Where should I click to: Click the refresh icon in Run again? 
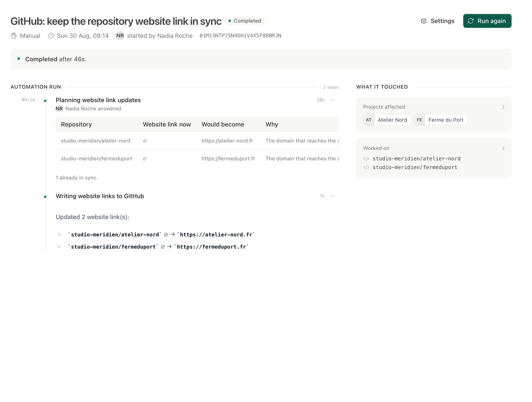(470, 21)
